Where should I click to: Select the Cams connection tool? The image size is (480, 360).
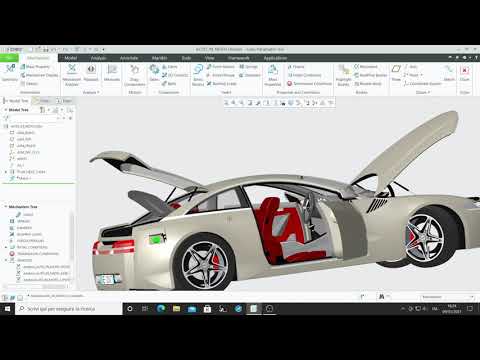170,67
